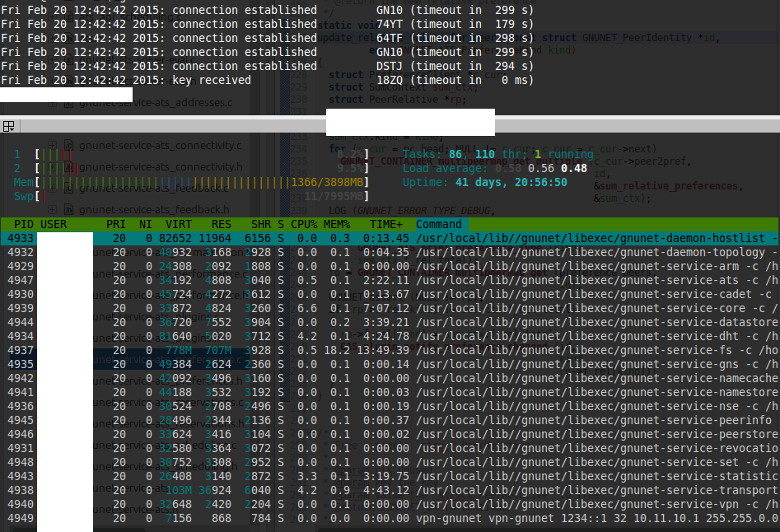The height and width of the screenshot is (532, 780).
Task: Expand the gnunet-service-ats_addresses.c tree node
Action: 53,103
